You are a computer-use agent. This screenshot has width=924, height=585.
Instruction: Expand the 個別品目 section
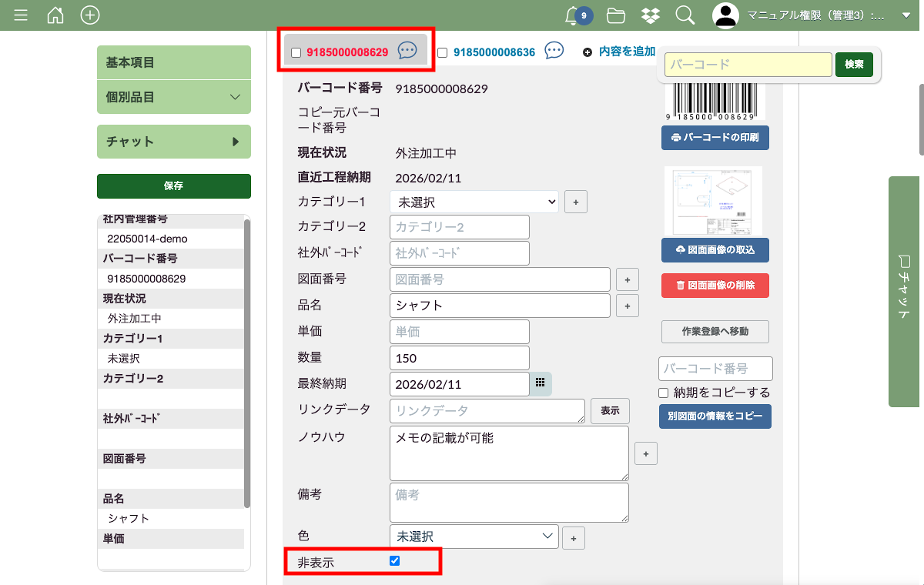click(x=173, y=97)
